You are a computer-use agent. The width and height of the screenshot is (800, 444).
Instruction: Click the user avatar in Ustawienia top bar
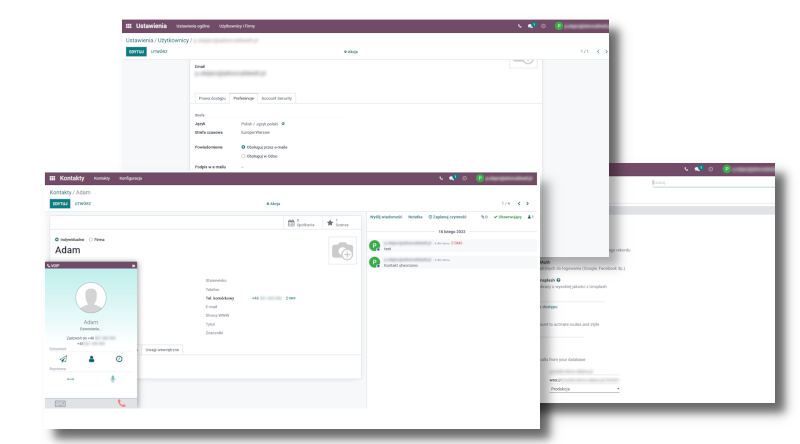coord(559,26)
